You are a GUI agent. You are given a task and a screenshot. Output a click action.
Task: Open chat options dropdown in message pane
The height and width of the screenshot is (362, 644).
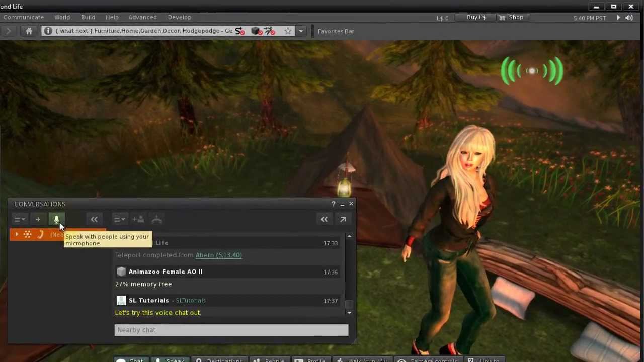click(119, 219)
